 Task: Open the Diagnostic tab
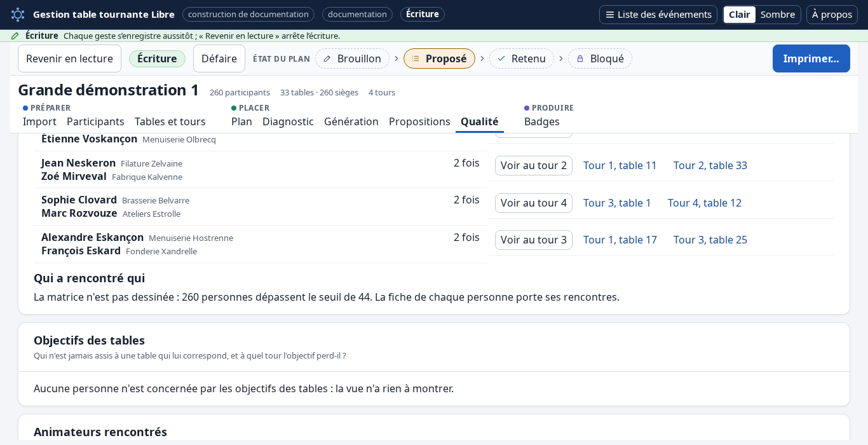point(288,121)
